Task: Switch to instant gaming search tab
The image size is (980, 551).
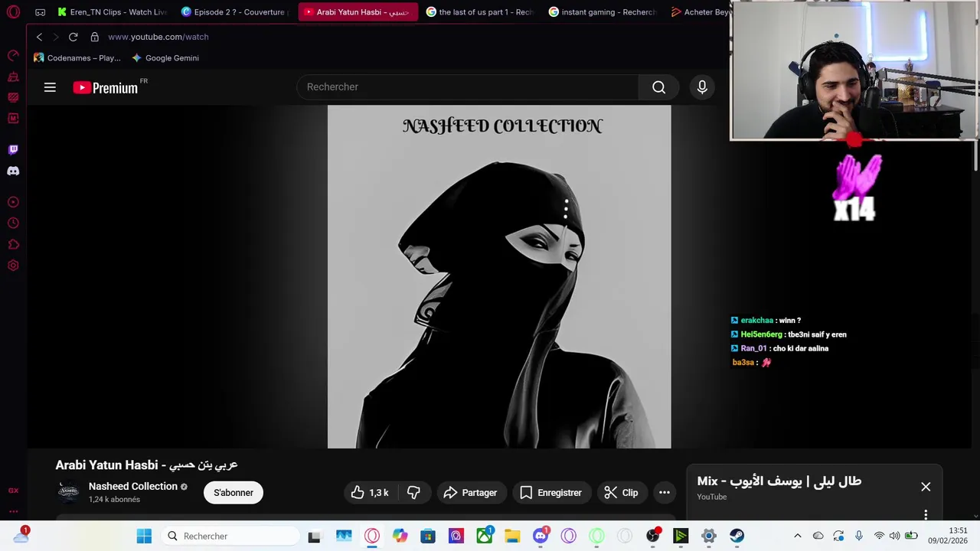Action: pyautogui.click(x=603, y=12)
